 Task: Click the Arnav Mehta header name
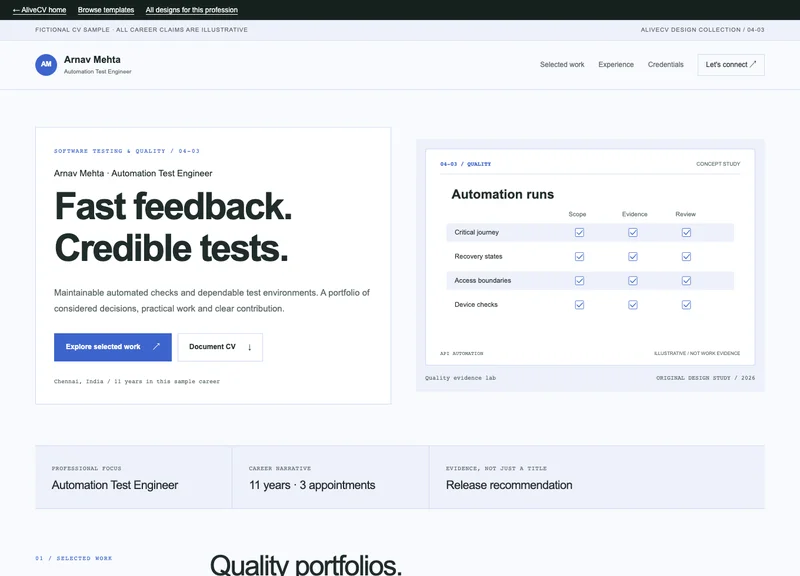[92, 60]
